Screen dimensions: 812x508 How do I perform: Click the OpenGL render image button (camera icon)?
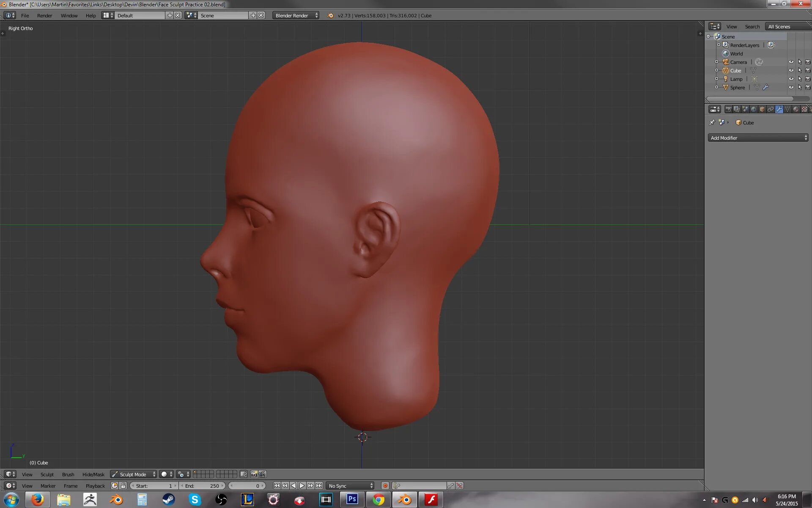(254, 474)
